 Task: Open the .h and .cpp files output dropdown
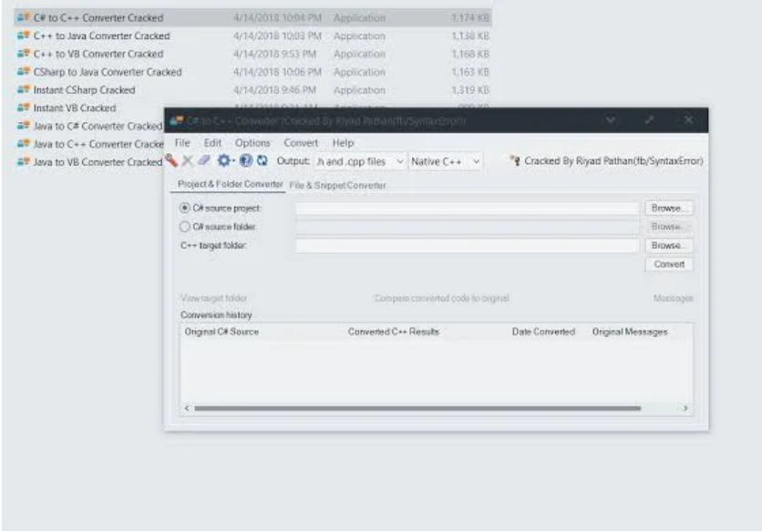(360, 161)
